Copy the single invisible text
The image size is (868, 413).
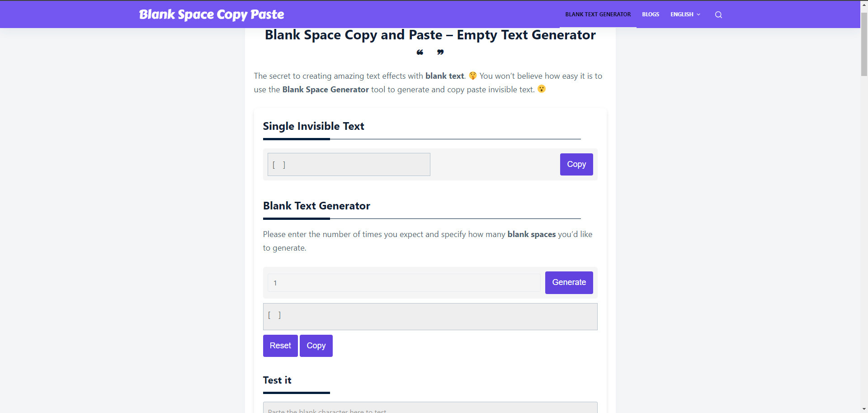click(576, 164)
